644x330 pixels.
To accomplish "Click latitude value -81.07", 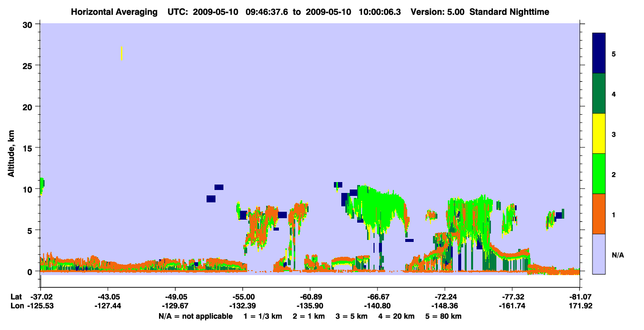I will (x=580, y=297).
